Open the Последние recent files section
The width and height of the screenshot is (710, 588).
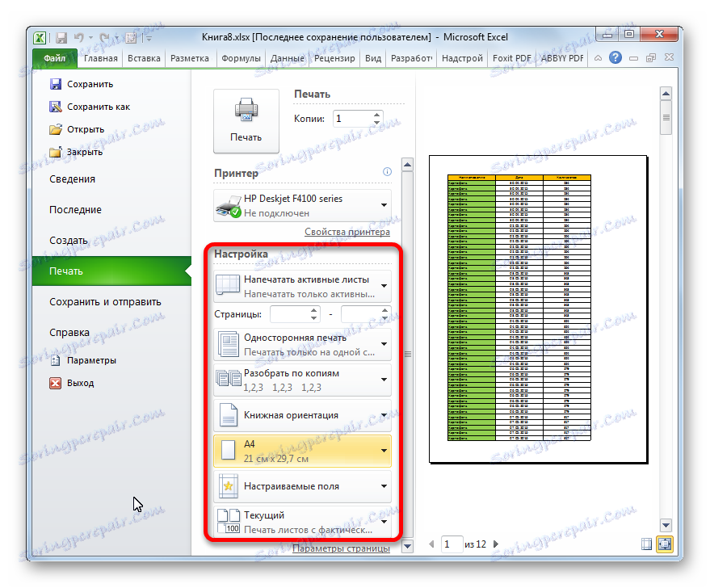tap(76, 210)
